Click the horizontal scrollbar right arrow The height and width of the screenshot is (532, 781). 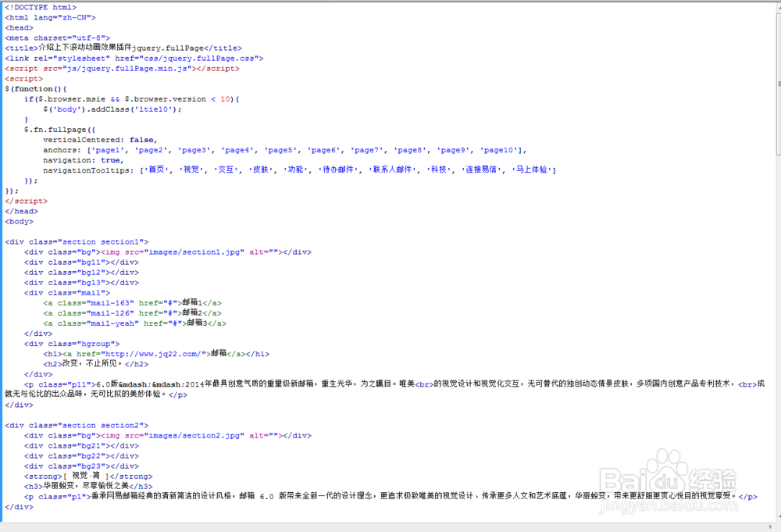click(771, 527)
